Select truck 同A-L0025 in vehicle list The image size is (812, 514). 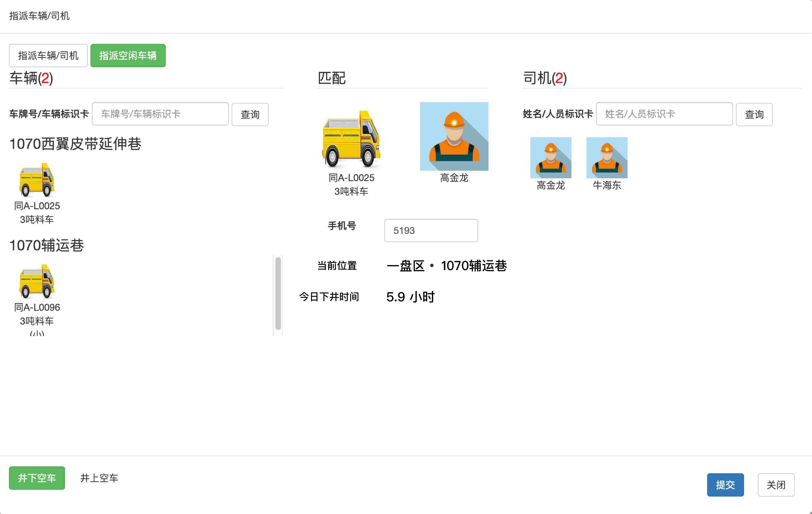click(37, 181)
